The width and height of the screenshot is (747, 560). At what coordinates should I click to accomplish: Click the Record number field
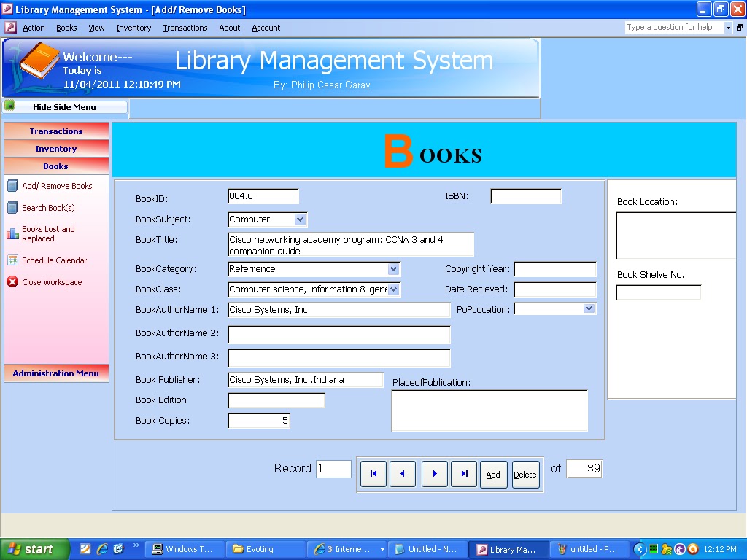tap(333, 469)
